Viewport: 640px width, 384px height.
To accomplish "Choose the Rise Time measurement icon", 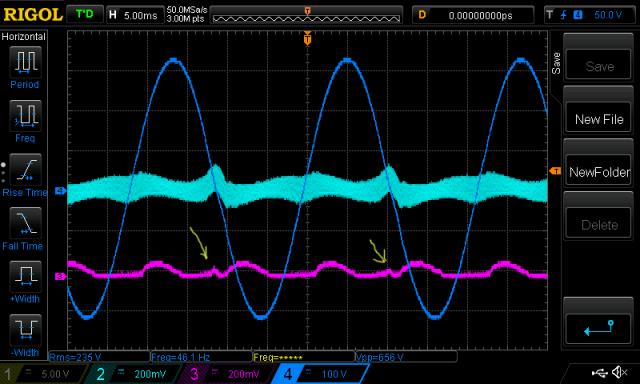I will (25, 169).
